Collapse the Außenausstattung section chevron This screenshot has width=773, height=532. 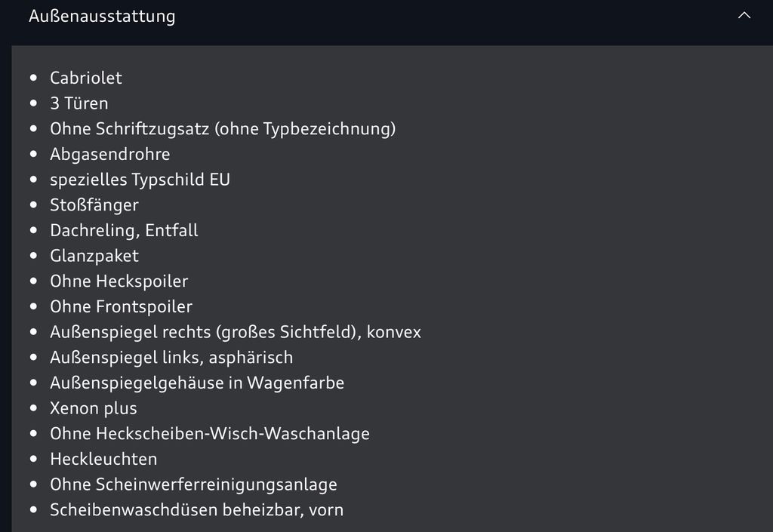(x=744, y=16)
